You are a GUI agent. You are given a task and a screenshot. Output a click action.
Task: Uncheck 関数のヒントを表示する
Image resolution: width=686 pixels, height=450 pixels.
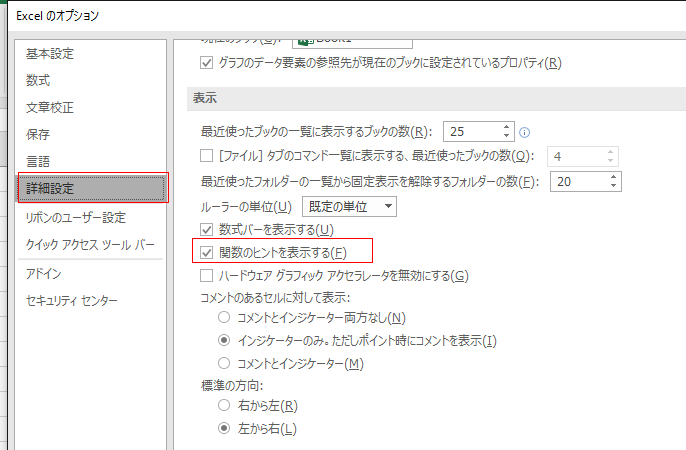[206, 252]
